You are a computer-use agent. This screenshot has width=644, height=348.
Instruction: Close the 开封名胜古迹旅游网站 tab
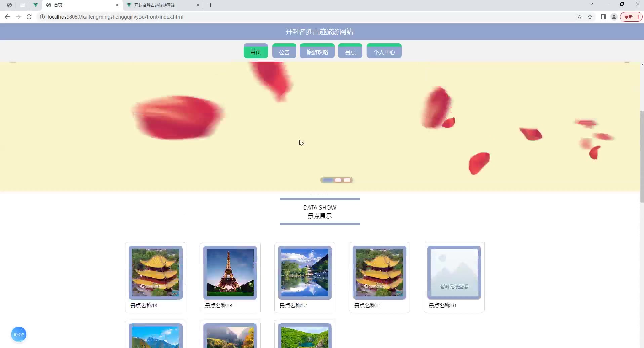pyautogui.click(x=198, y=5)
